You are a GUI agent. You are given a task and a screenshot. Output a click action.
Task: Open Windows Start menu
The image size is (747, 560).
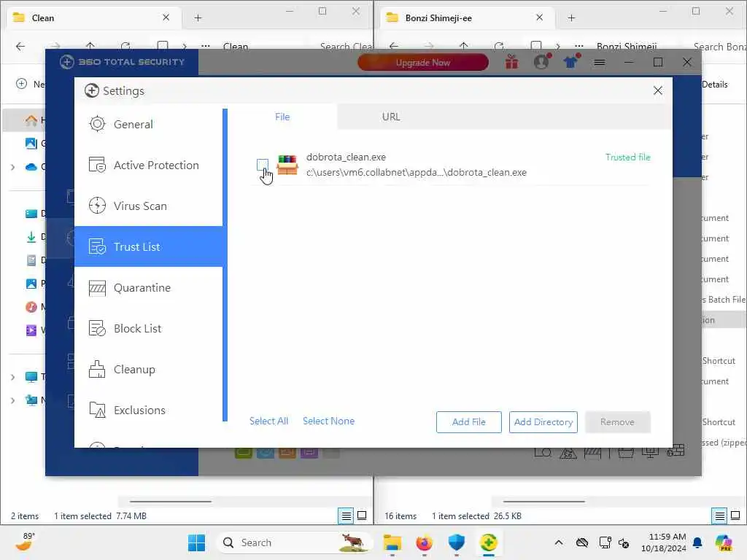(196, 542)
